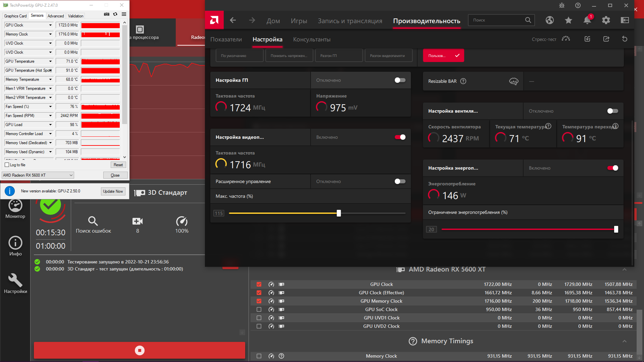The width and height of the screenshot is (644, 362).
Task: Click the Close button in GPU-Z
Action: click(115, 175)
